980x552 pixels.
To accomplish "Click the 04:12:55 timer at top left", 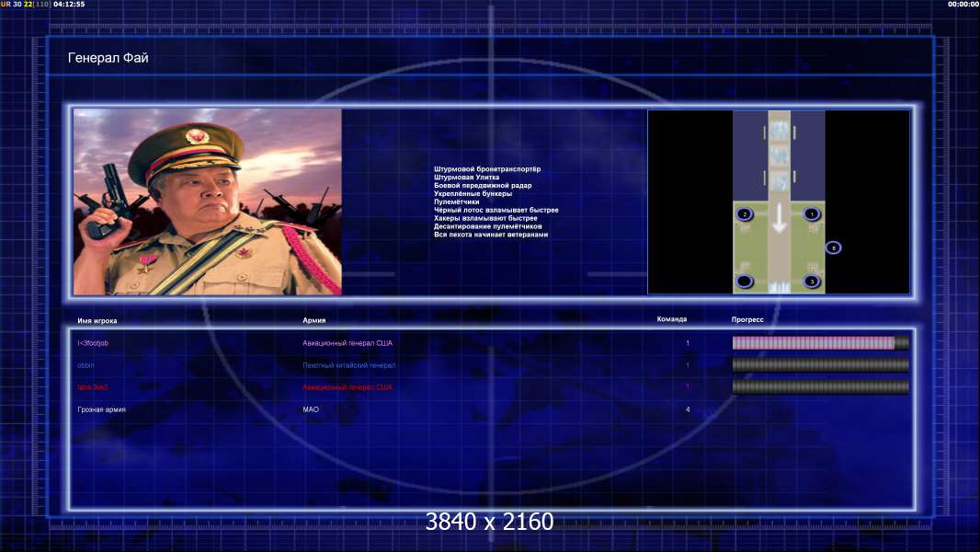I will click(69, 4).
